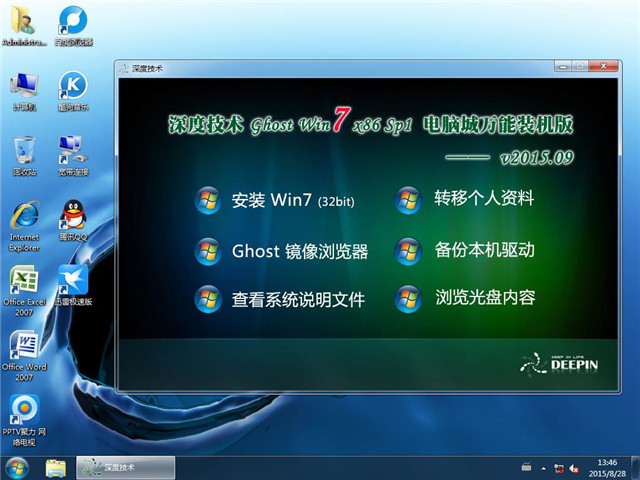Click the Show desktop strip at the taskbar end
The image size is (640, 480).
(635, 468)
